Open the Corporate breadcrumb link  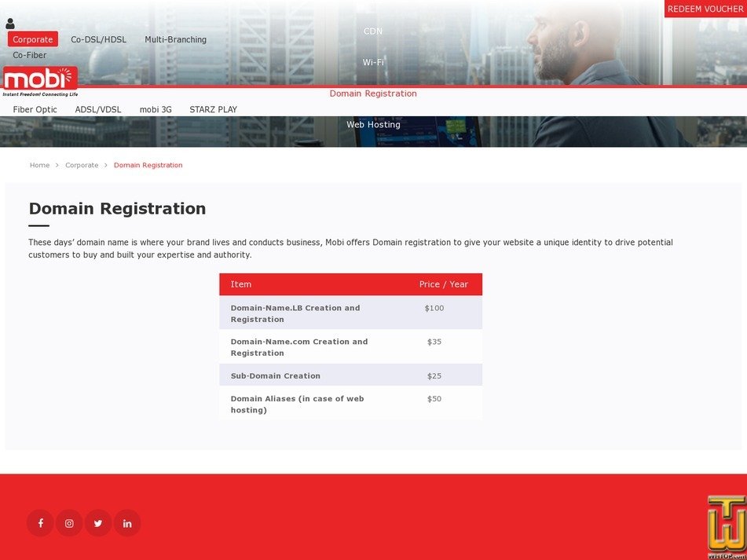pyautogui.click(x=82, y=165)
